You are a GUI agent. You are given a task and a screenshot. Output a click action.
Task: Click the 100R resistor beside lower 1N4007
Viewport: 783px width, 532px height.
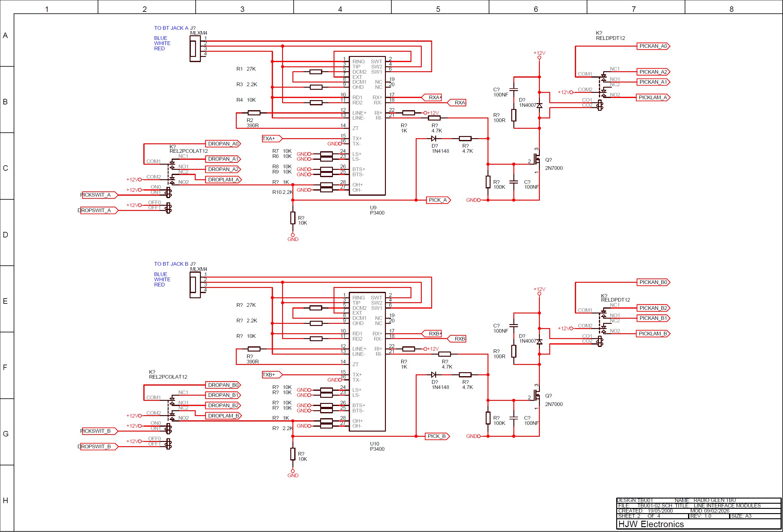pos(513,351)
